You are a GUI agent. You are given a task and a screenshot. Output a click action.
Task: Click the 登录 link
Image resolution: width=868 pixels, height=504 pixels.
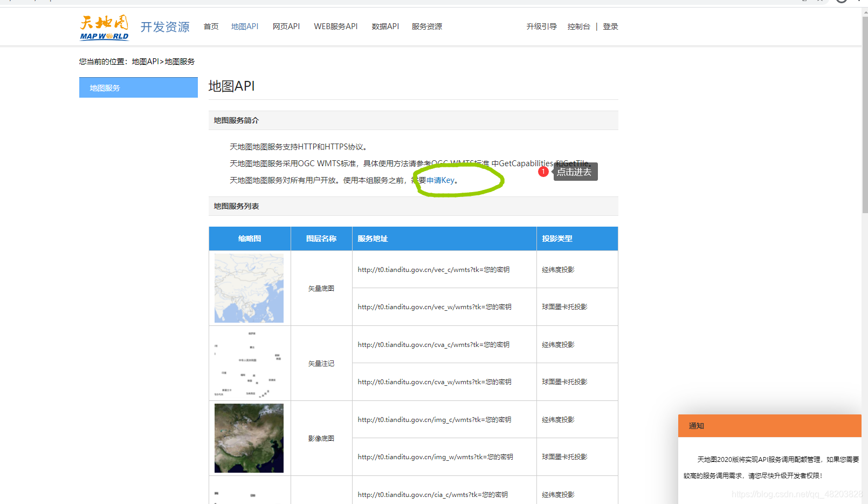coord(610,26)
